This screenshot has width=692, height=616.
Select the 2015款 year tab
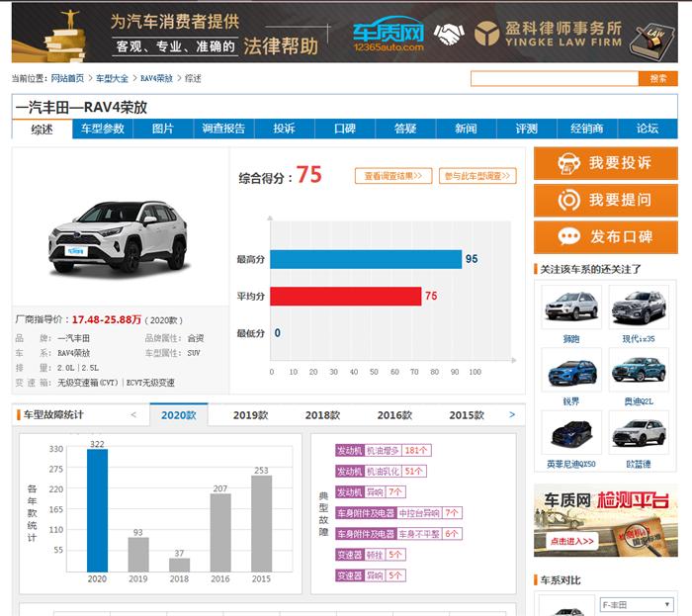[x=467, y=415]
